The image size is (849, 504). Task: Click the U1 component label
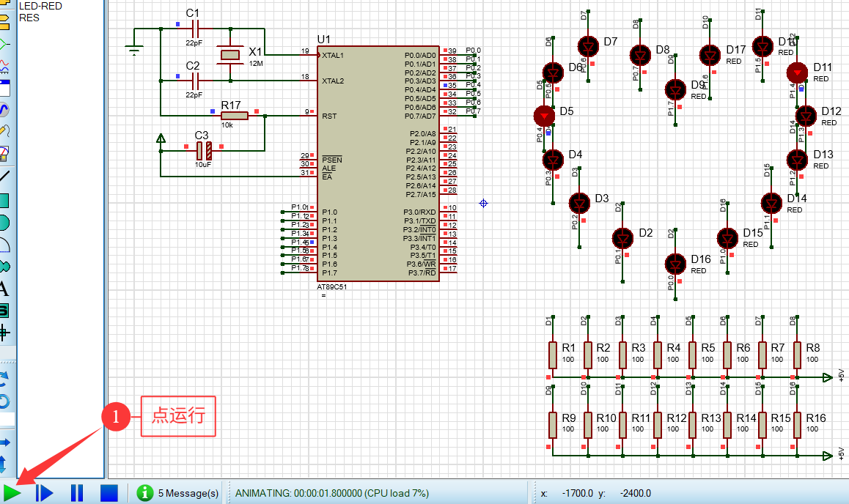point(324,40)
